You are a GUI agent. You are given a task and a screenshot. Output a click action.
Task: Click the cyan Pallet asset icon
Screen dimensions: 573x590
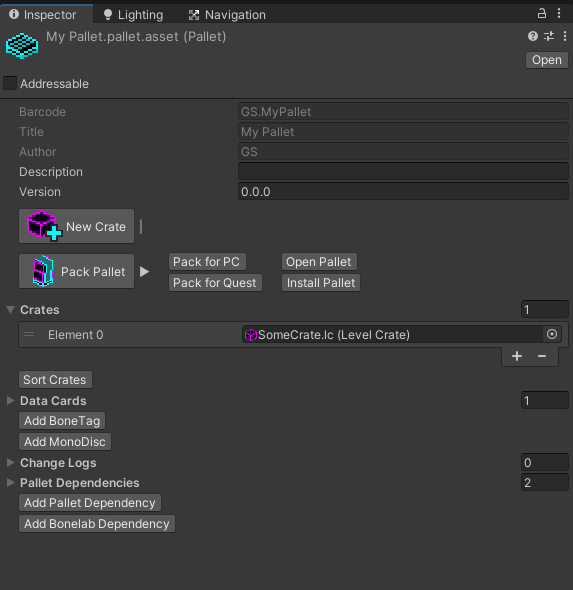click(22, 46)
